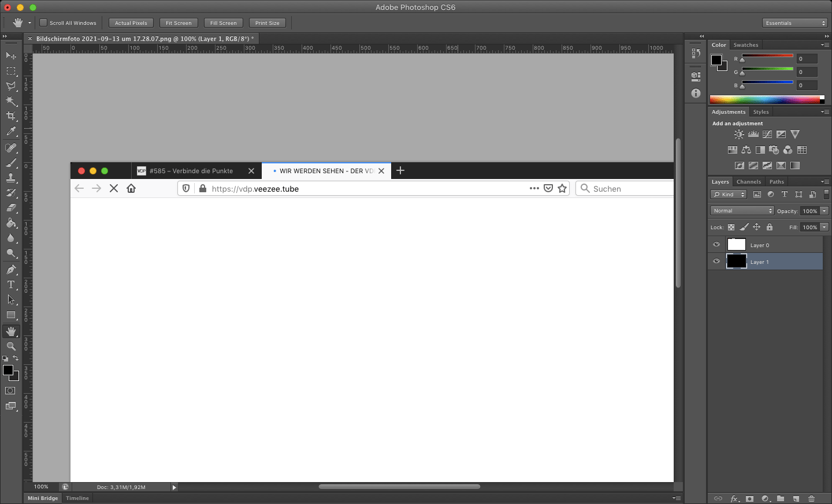
Task: Toggle visibility of Layer 1
Action: (716, 262)
